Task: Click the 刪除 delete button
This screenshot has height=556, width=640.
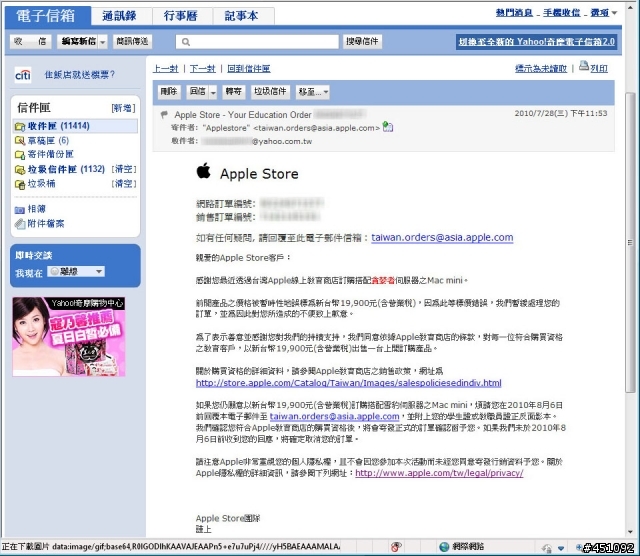Action: [169, 91]
